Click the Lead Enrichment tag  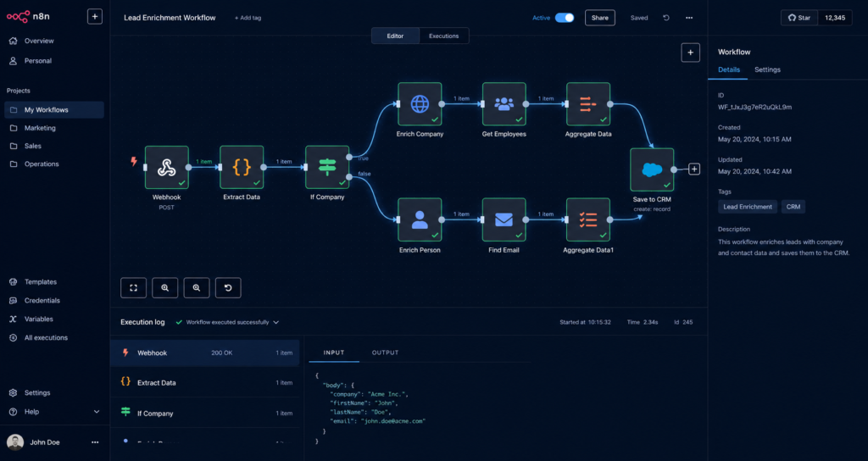click(748, 207)
